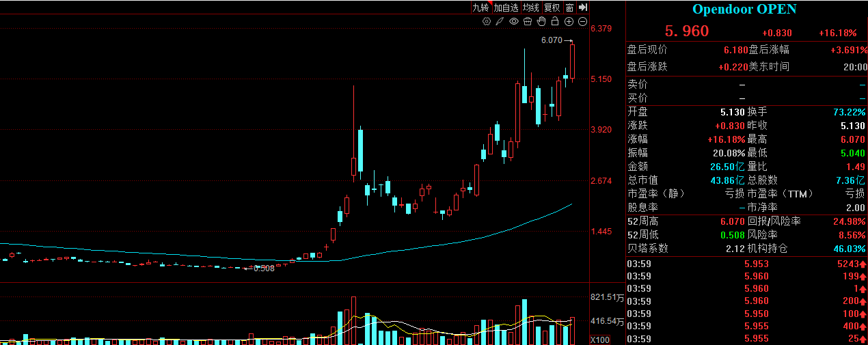Click the 总市值 value 43.86亿
The height and width of the screenshot is (345, 868).
pos(727,180)
